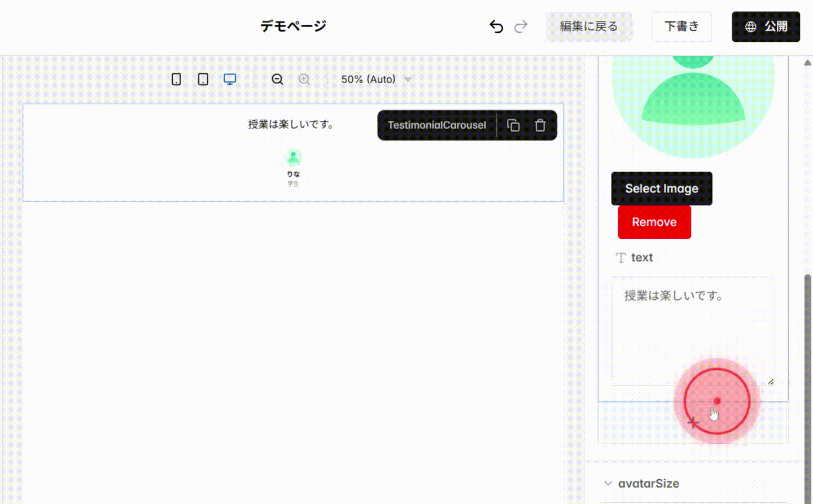
Task: Open the 50% (Auto) zoom level dropdown
Action: tap(374, 79)
